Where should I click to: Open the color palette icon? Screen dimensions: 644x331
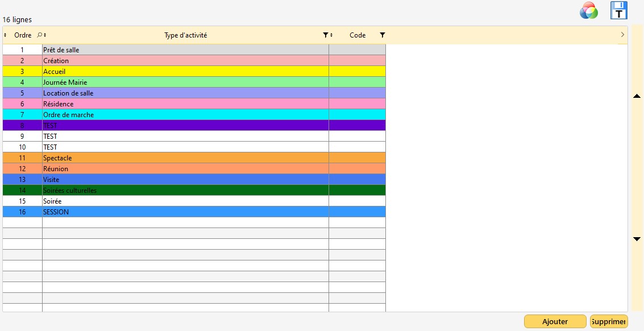click(x=588, y=10)
